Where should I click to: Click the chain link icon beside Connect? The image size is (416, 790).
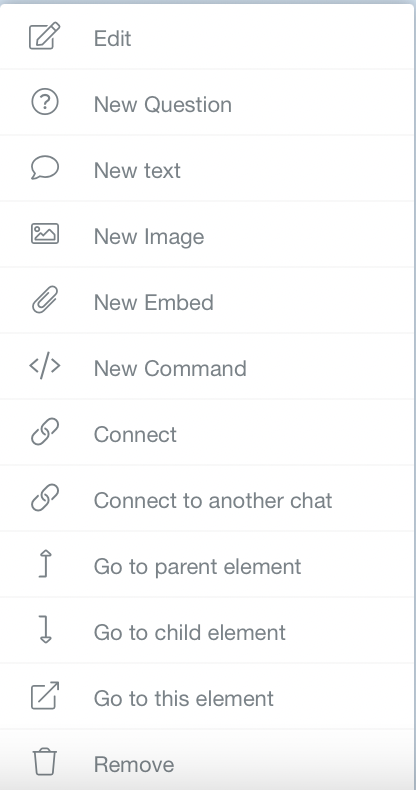pos(45,432)
